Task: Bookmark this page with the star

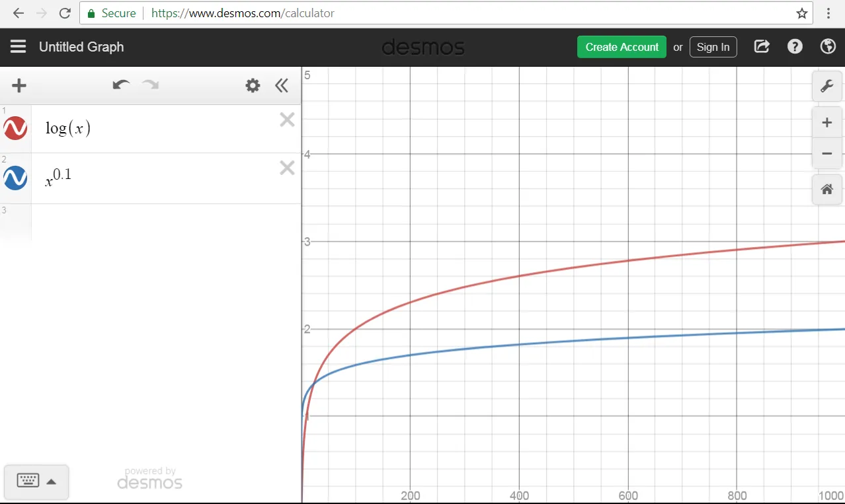Action: (x=802, y=13)
